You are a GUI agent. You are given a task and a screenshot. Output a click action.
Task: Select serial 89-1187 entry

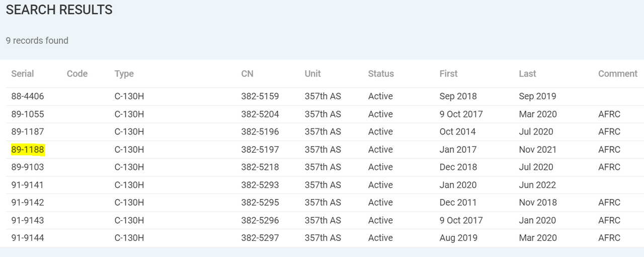pyautogui.click(x=28, y=132)
